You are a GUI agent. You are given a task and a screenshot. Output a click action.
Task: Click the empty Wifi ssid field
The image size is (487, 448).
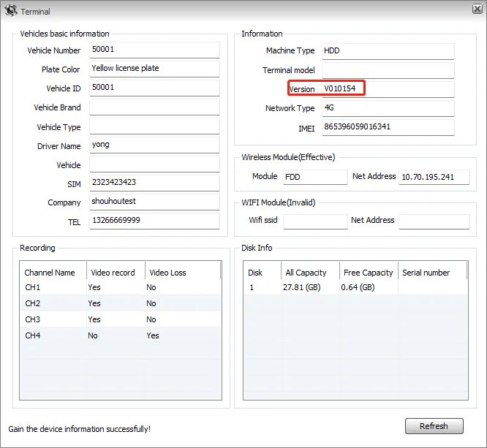tap(315, 221)
